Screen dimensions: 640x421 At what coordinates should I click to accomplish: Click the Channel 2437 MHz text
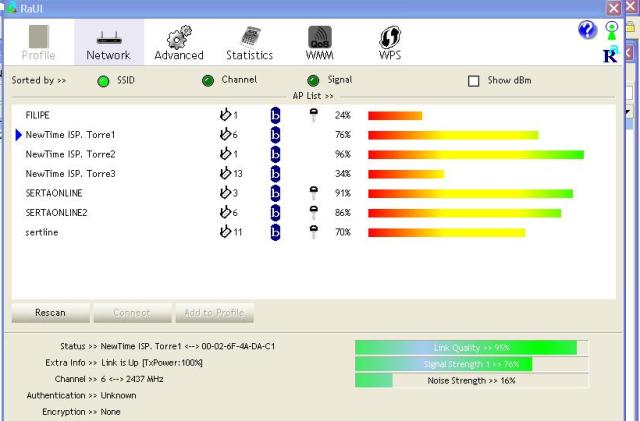tap(144, 379)
